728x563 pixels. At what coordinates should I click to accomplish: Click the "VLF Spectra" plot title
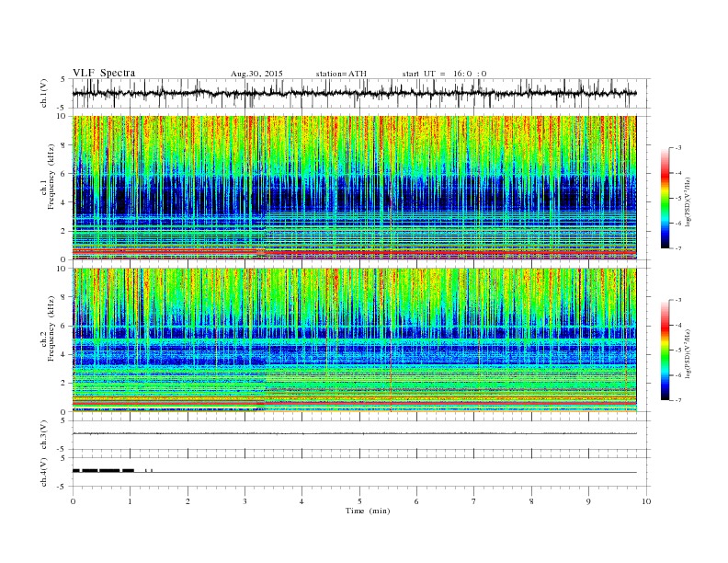tap(104, 73)
